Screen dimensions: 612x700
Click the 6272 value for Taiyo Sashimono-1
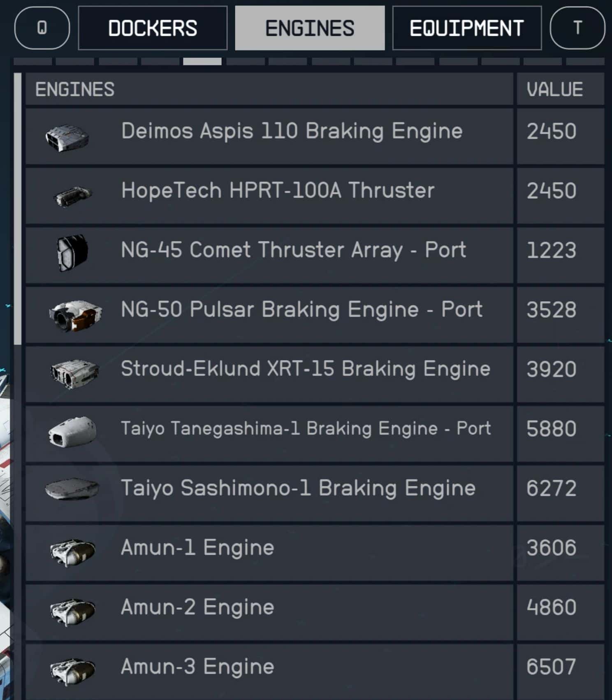[551, 488]
